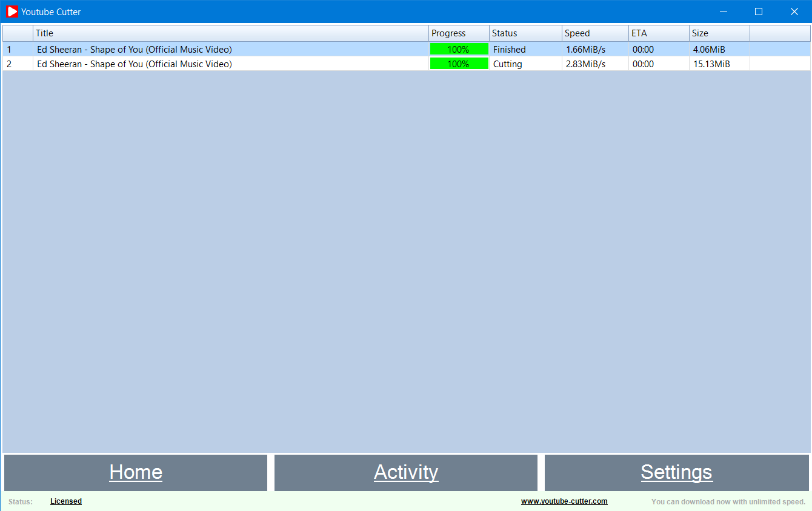Image resolution: width=812 pixels, height=511 pixels.
Task: Select the Finished row's title text
Action: [x=135, y=50]
